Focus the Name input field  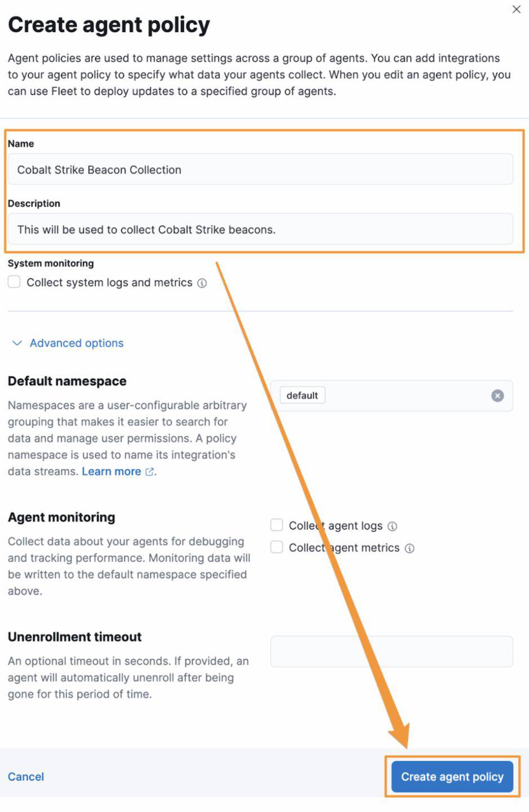click(260, 170)
